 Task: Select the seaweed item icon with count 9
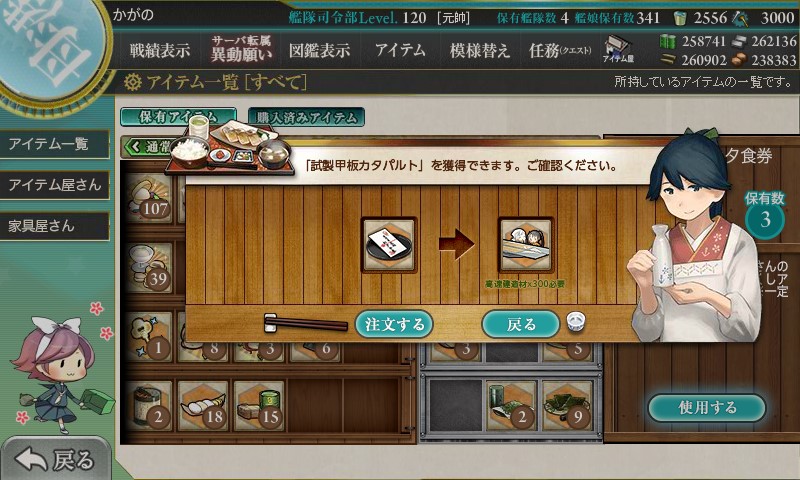[x=567, y=406]
